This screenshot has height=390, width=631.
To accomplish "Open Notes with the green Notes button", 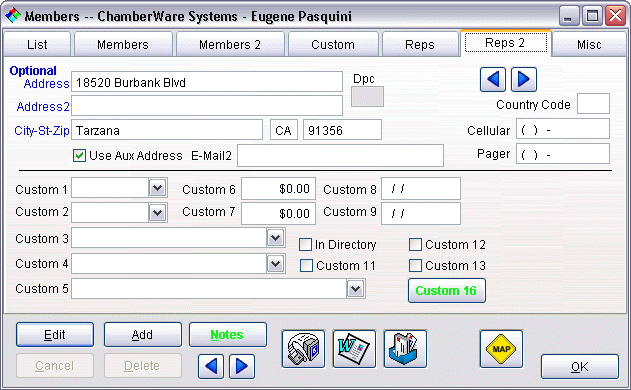I will (x=227, y=334).
